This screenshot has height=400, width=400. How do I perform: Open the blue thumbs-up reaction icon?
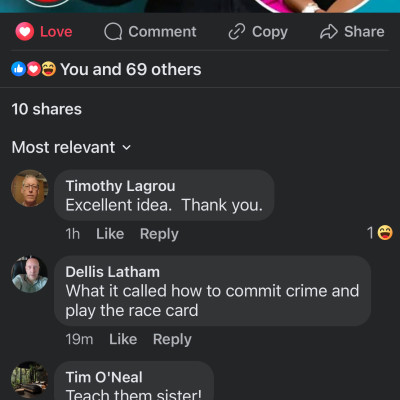pos(19,69)
